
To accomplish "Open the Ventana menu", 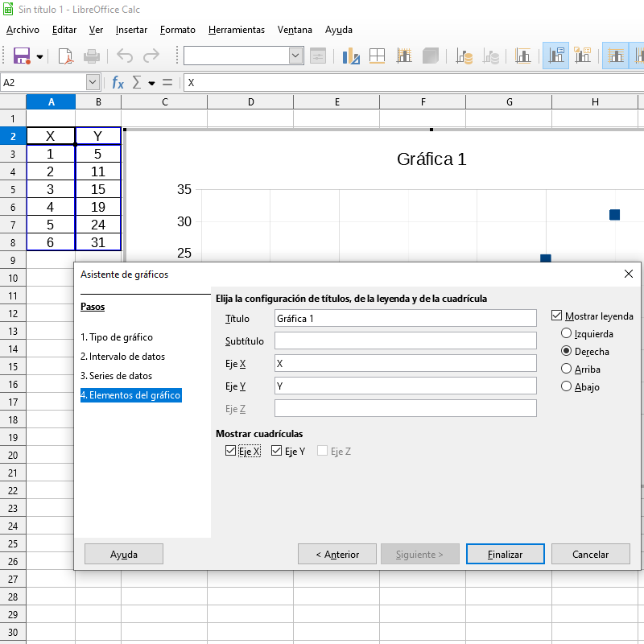I will click(295, 30).
